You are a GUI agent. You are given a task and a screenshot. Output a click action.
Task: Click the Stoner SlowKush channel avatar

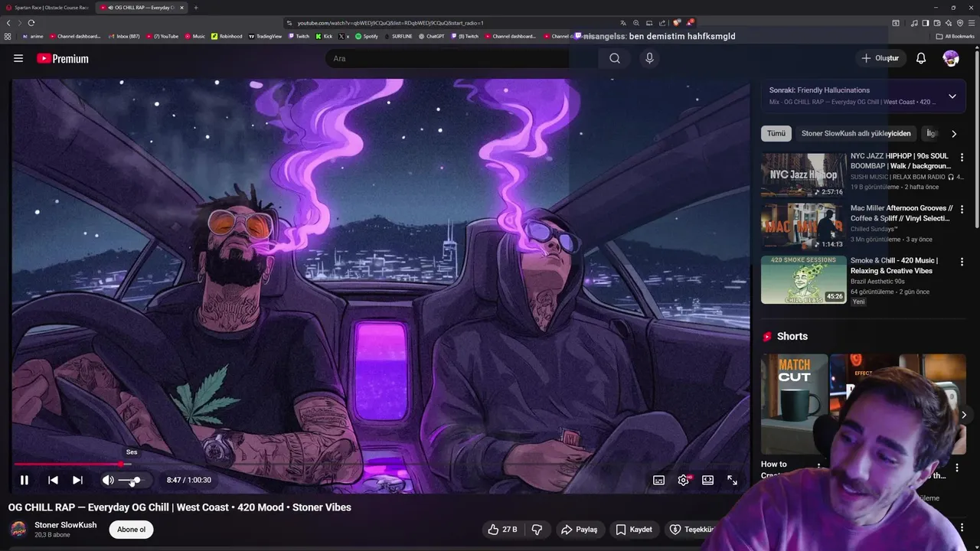pos(18,530)
